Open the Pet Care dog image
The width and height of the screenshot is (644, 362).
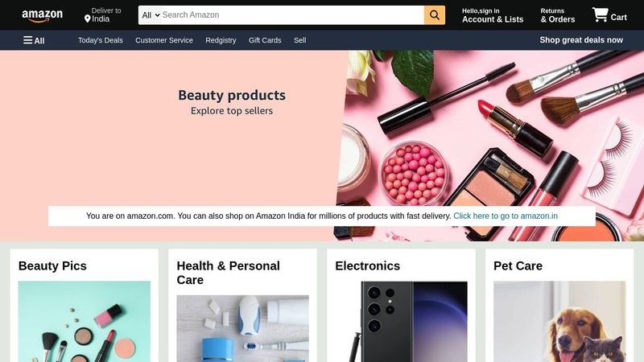click(x=559, y=321)
